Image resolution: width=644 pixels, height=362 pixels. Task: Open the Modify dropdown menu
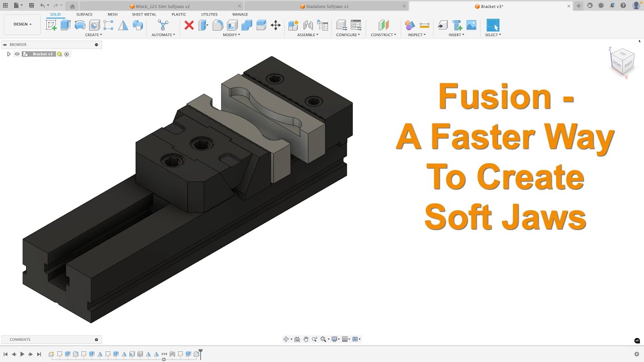(231, 35)
